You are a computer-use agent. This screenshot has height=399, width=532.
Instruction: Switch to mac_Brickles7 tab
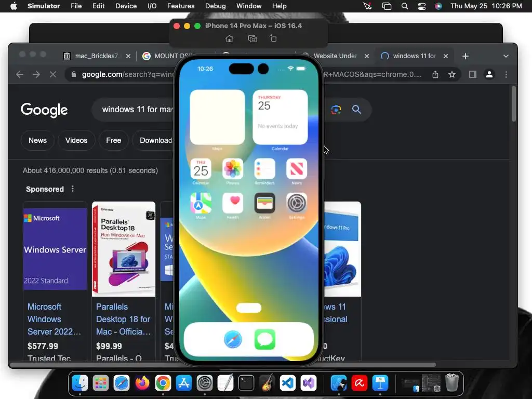tap(97, 56)
